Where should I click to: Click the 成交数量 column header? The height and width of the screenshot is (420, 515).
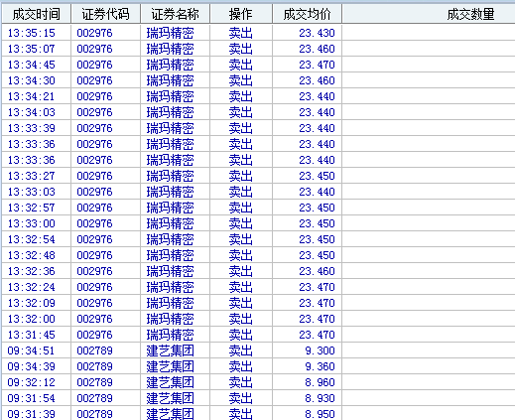click(429, 14)
